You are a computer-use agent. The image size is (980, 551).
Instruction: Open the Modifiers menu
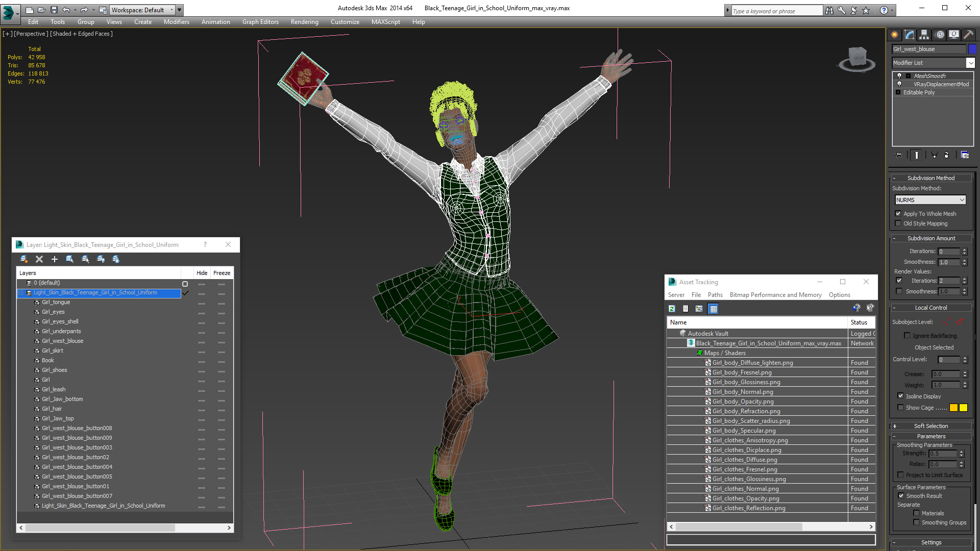(x=176, y=22)
